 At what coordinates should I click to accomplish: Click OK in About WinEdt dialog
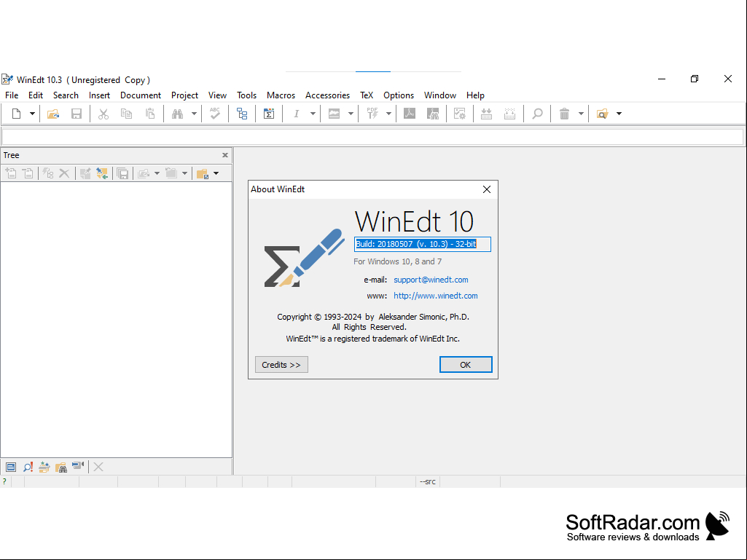[466, 365]
